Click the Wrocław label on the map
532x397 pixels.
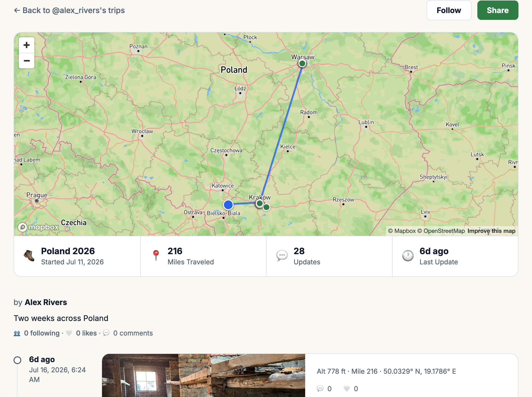[x=142, y=131]
